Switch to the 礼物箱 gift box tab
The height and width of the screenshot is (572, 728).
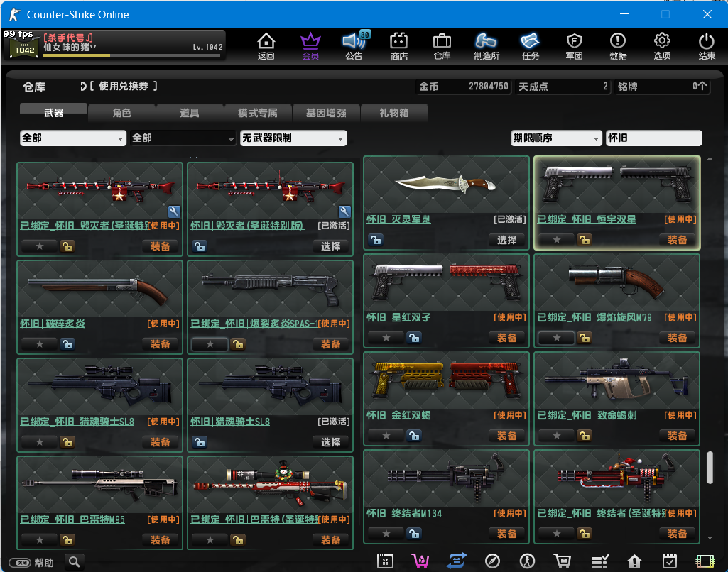[393, 113]
